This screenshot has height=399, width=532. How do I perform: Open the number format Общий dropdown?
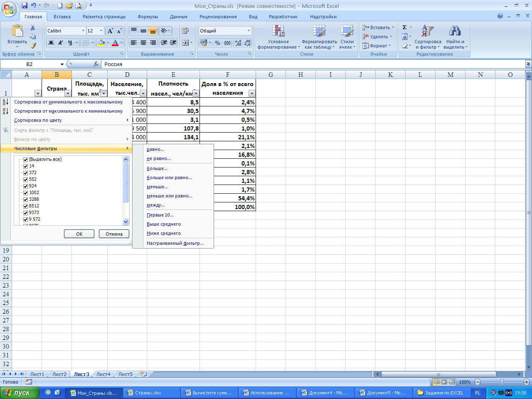[249, 31]
